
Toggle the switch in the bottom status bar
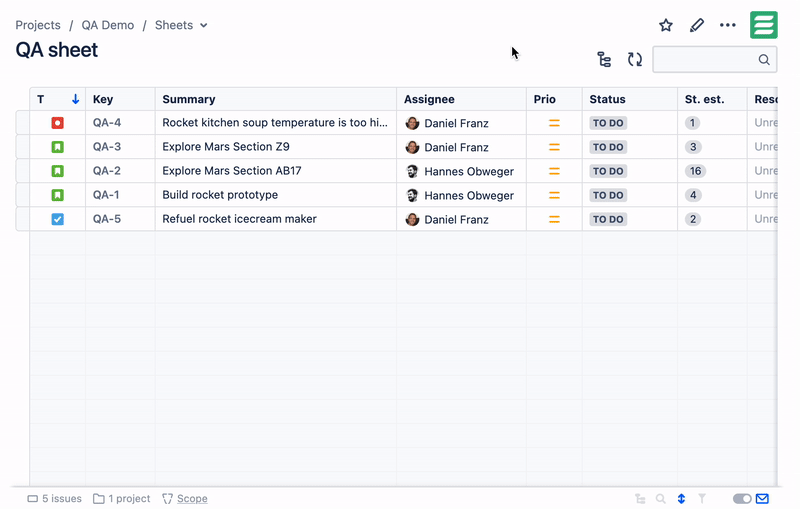point(742,498)
